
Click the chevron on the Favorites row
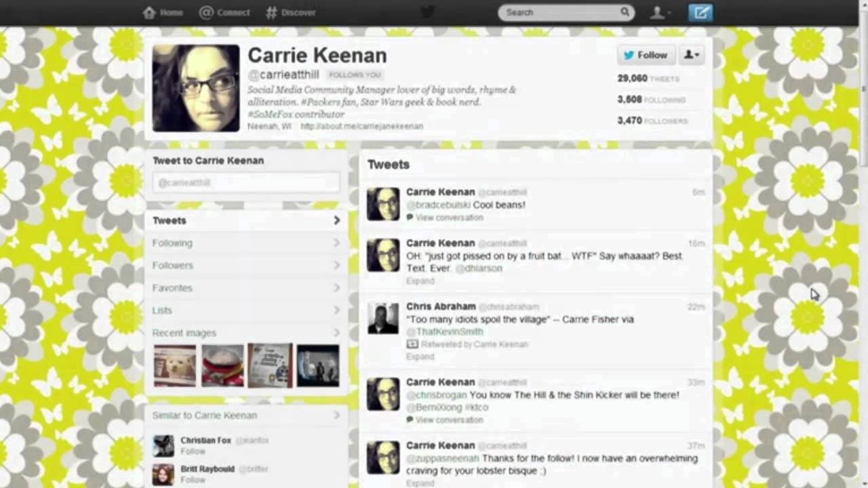(336, 287)
